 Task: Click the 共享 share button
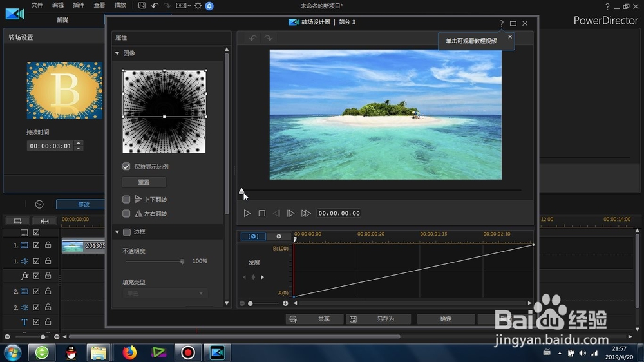coord(315,319)
